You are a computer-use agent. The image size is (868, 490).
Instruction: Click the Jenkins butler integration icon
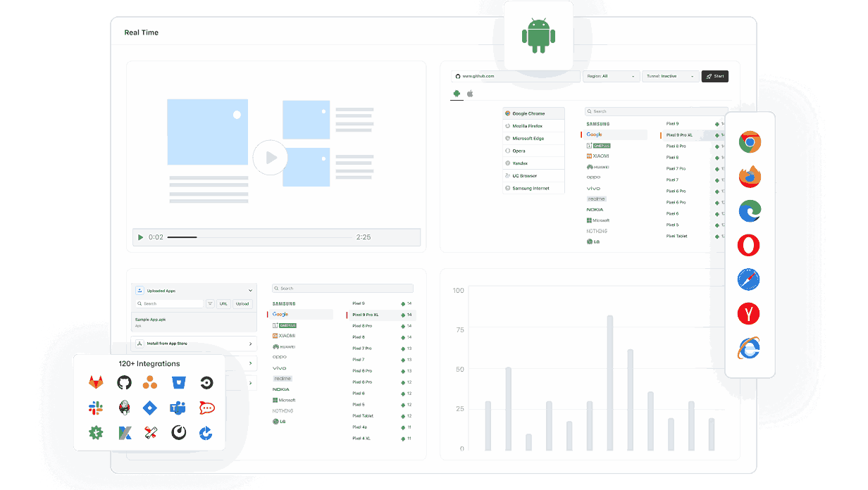(x=124, y=408)
